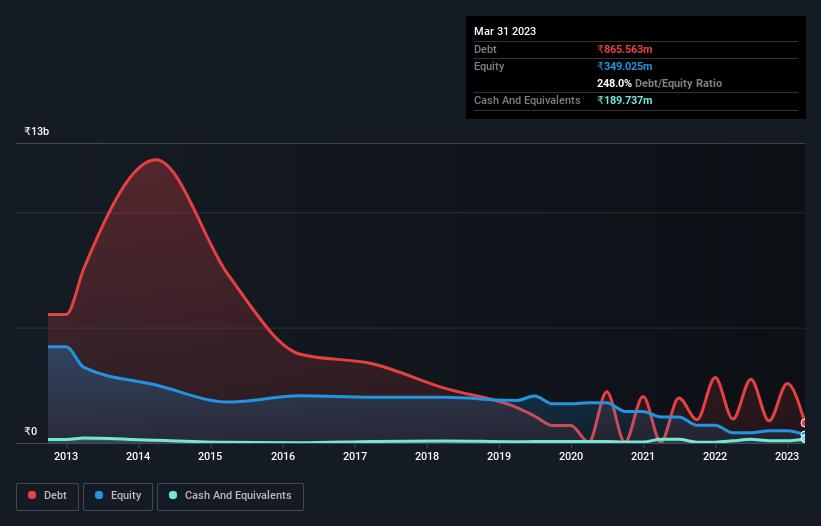Click the red Debt legend dot
This screenshot has width=821, height=526.
click(x=32, y=495)
